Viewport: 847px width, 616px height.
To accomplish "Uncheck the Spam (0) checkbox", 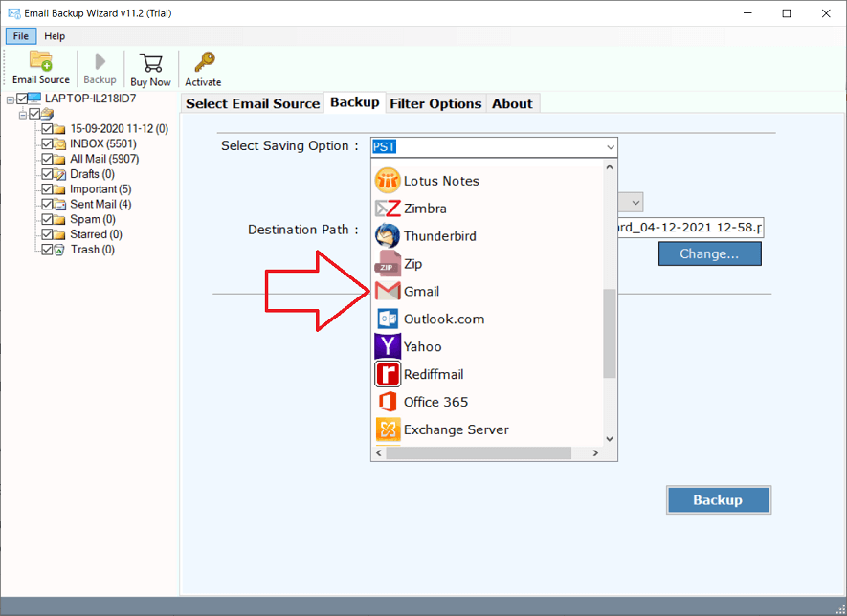I will pos(47,220).
